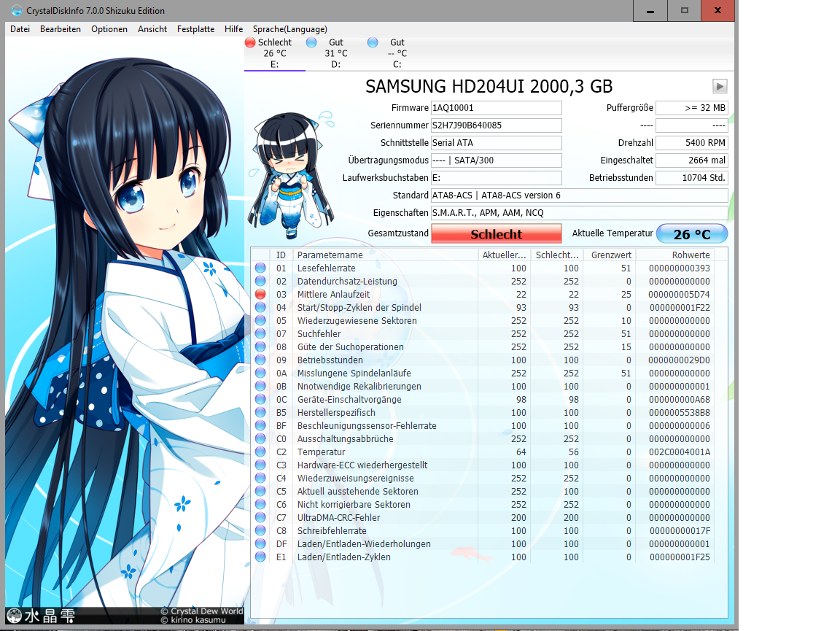Open the Festplatte menu

click(x=195, y=29)
